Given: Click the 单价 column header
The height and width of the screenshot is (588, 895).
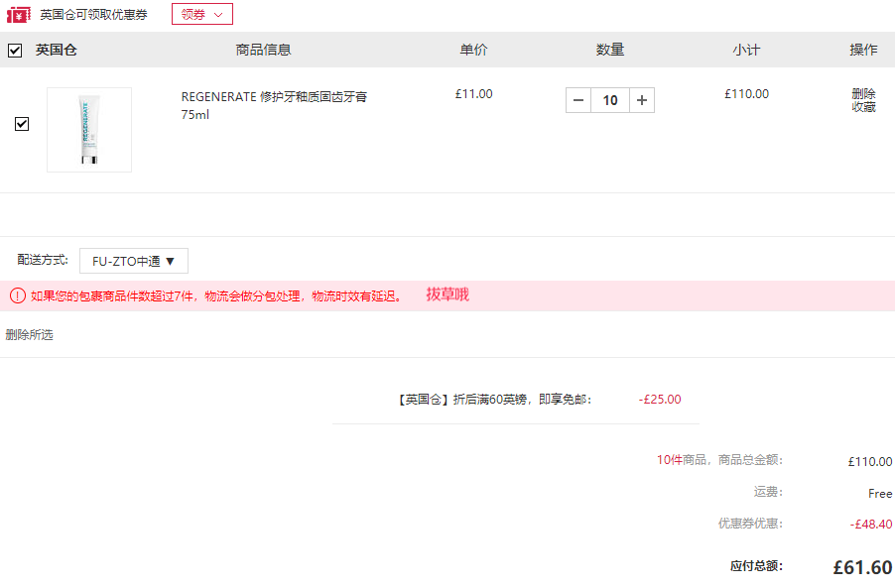Looking at the screenshot, I should point(473,51).
